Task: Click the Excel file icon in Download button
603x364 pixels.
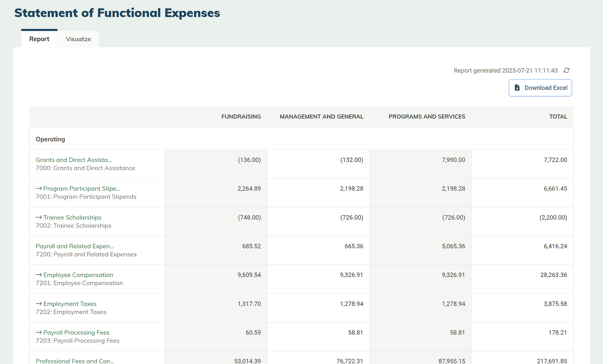Action: click(517, 88)
